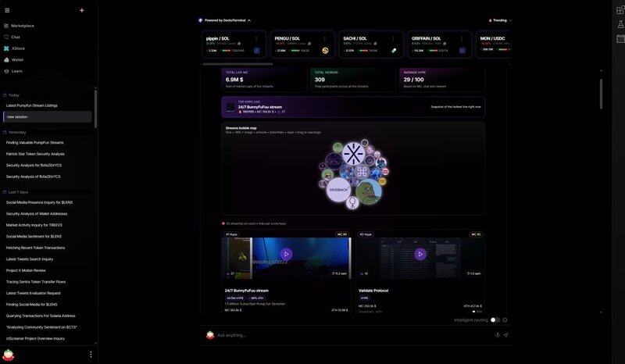This screenshot has width=625, height=364.
Task: Toggle the Intelligent routing switch
Action: click(495, 319)
